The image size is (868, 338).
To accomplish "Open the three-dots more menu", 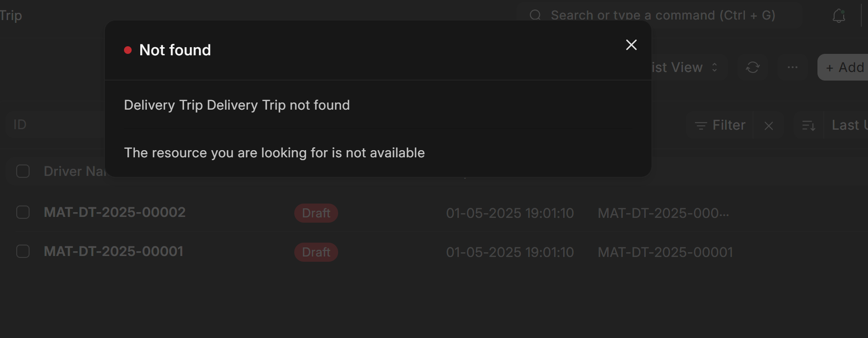I will [x=793, y=68].
